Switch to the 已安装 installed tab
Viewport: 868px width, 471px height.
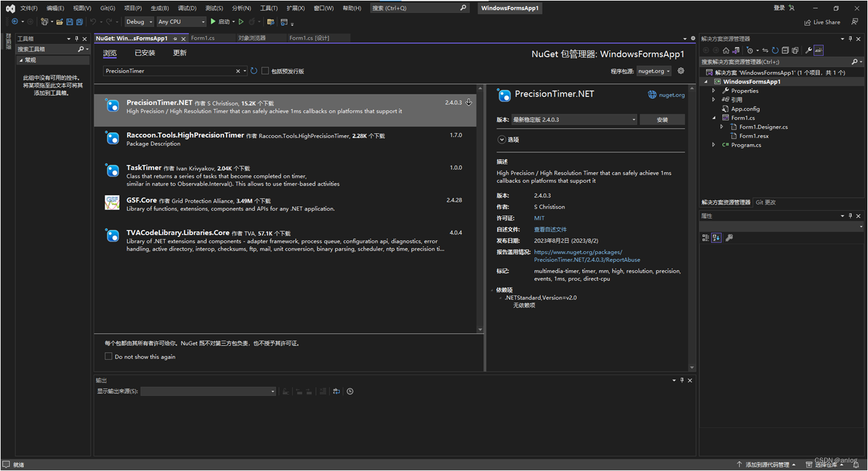coord(145,53)
